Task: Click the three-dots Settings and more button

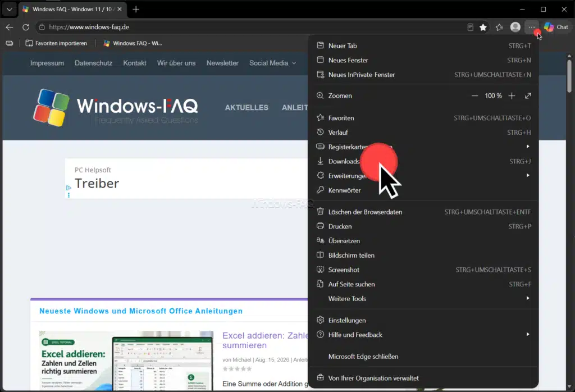Action: point(531,27)
